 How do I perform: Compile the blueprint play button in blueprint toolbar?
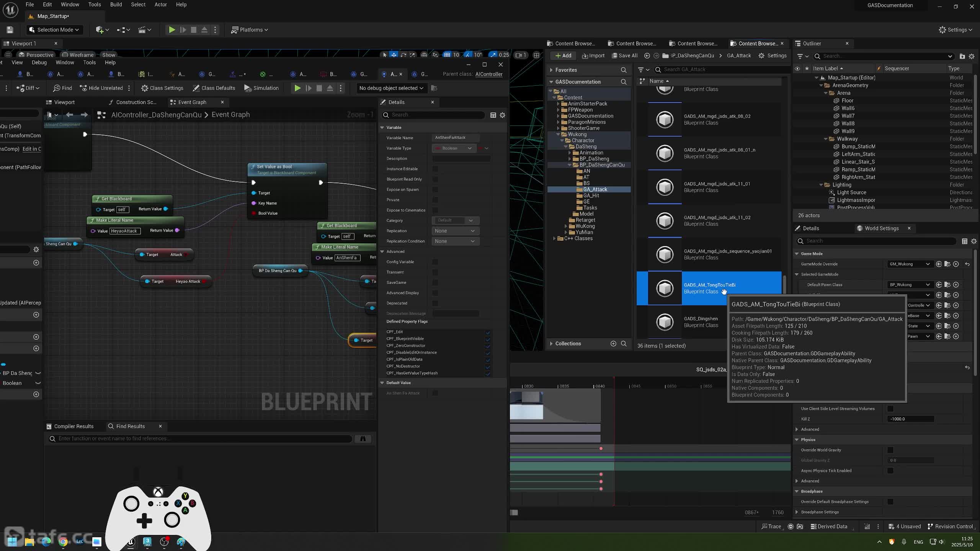pos(297,88)
